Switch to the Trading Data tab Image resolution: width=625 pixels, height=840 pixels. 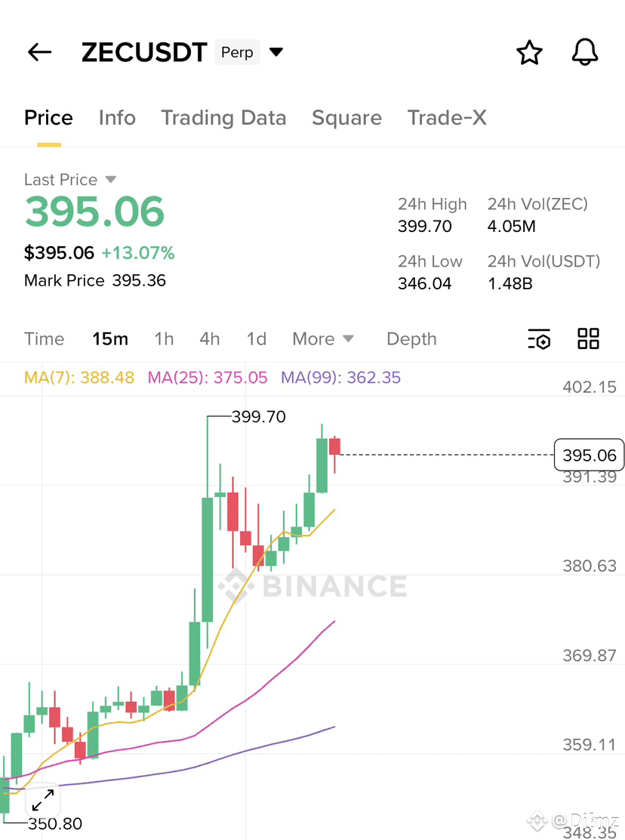(223, 118)
